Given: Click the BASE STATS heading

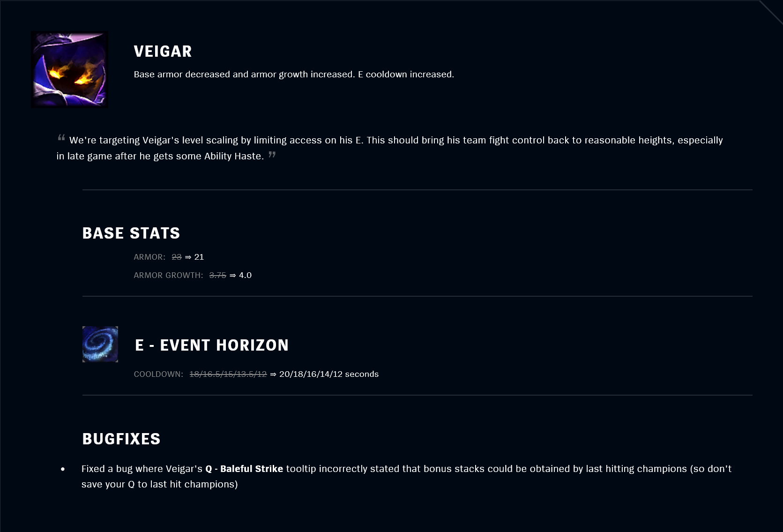Looking at the screenshot, I should 131,233.
